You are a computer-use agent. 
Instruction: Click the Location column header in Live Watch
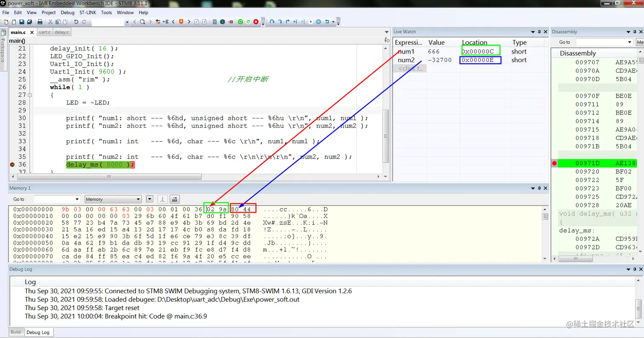pyautogui.click(x=474, y=43)
